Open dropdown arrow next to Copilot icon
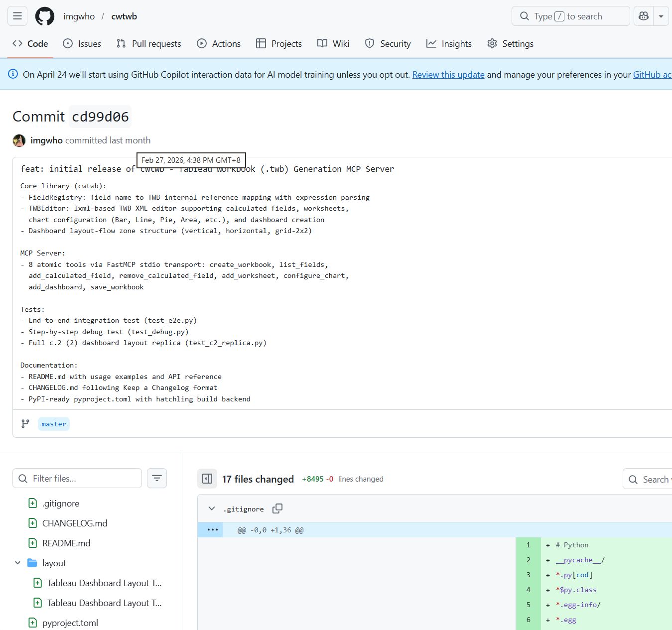The height and width of the screenshot is (630, 672). 661,16
